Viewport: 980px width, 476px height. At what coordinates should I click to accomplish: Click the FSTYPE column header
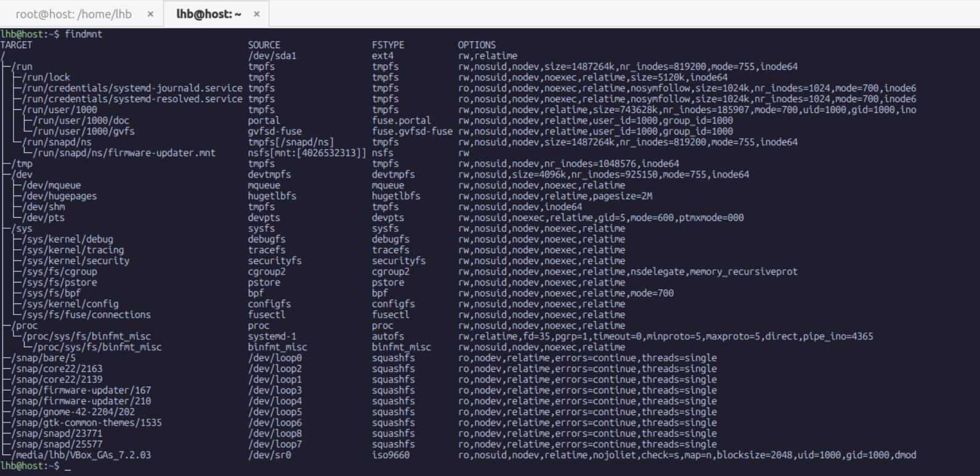(x=387, y=45)
